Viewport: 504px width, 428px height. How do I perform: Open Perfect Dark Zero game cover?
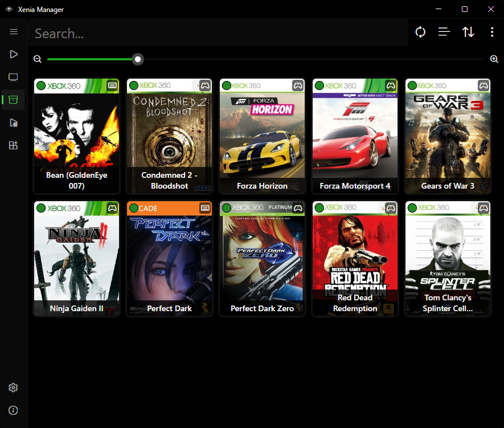263,259
